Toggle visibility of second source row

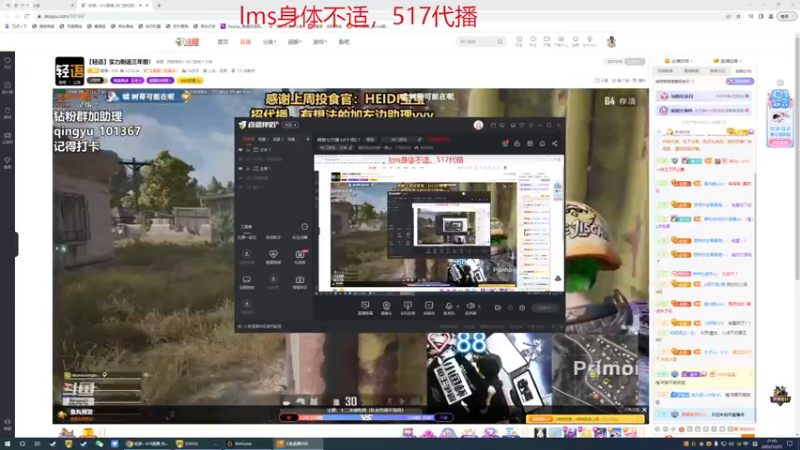tap(240, 159)
